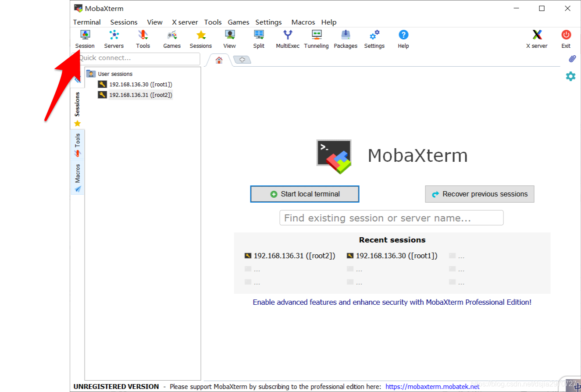581x392 pixels.
Task: Open Settings from the toolbar
Action: pyautogui.click(x=374, y=39)
